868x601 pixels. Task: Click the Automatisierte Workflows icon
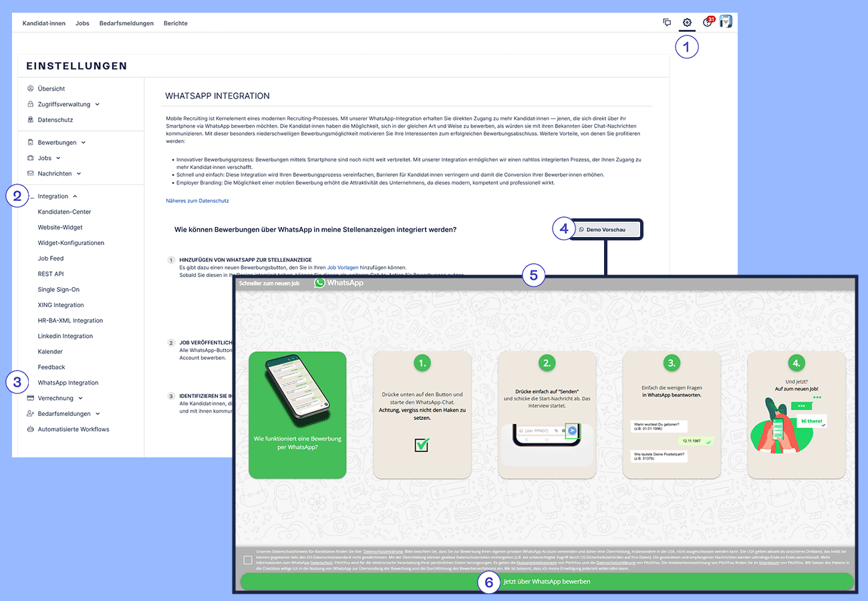[31, 429]
